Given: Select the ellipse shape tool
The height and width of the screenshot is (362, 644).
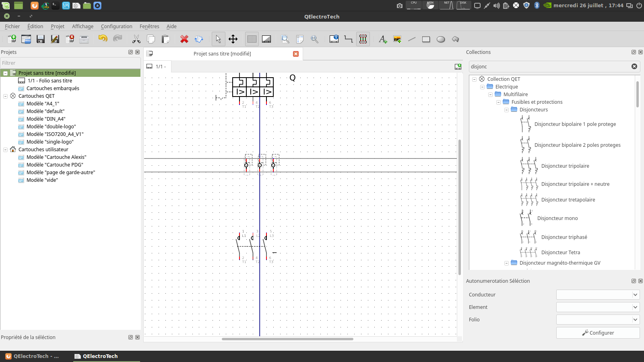Looking at the screenshot, I should click(x=441, y=39).
